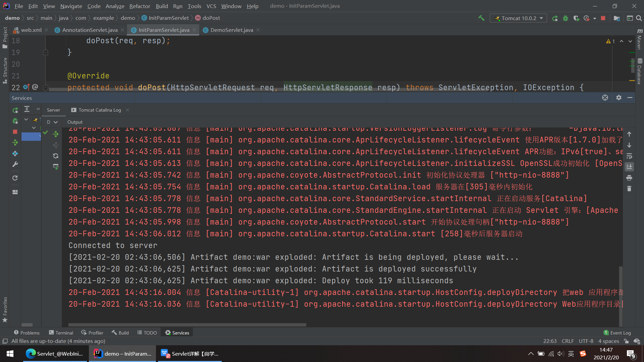The height and width of the screenshot is (362, 644).
Task: Open the line separator CRLF selector
Action: (x=568, y=341)
